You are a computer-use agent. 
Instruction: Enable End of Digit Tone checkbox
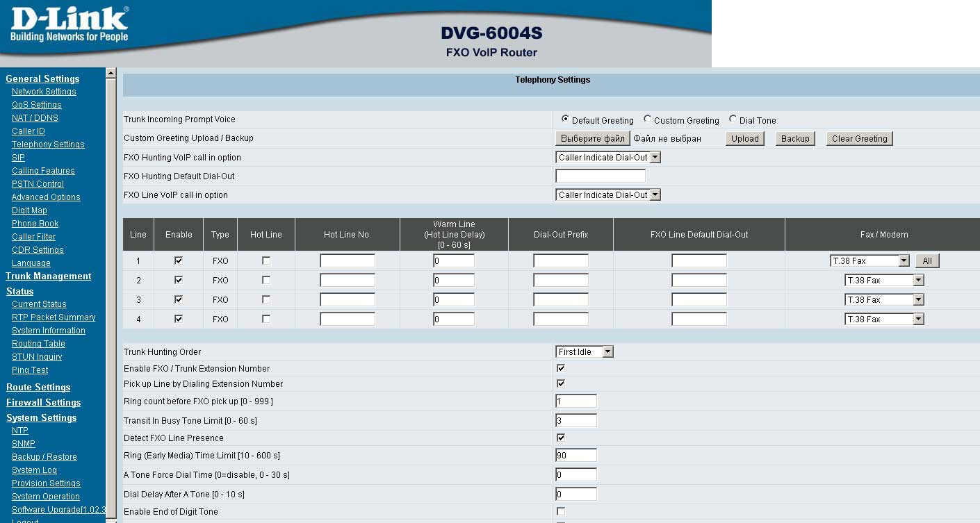(x=561, y=511)
